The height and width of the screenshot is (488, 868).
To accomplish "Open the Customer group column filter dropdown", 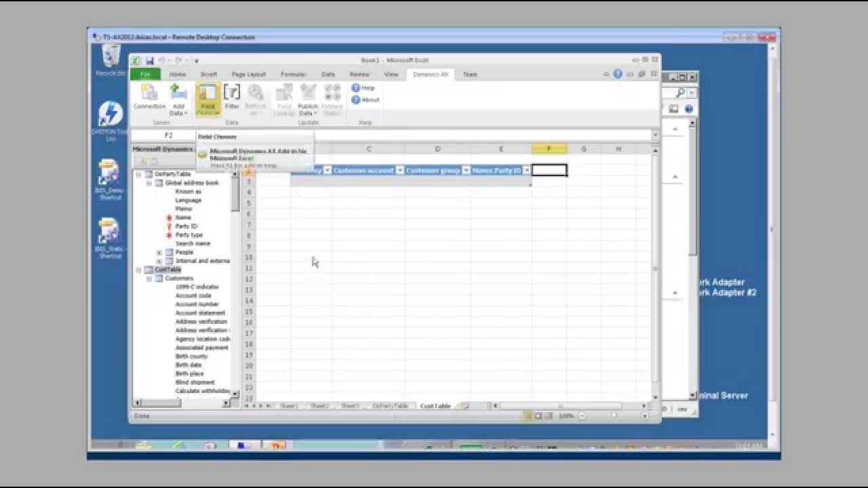I will (x=466, y=170).
